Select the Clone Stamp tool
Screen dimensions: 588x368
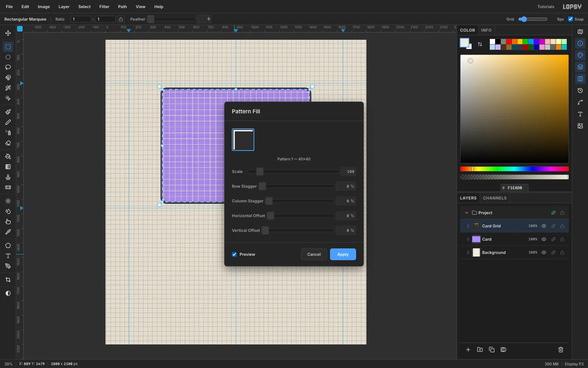point(8,177)
